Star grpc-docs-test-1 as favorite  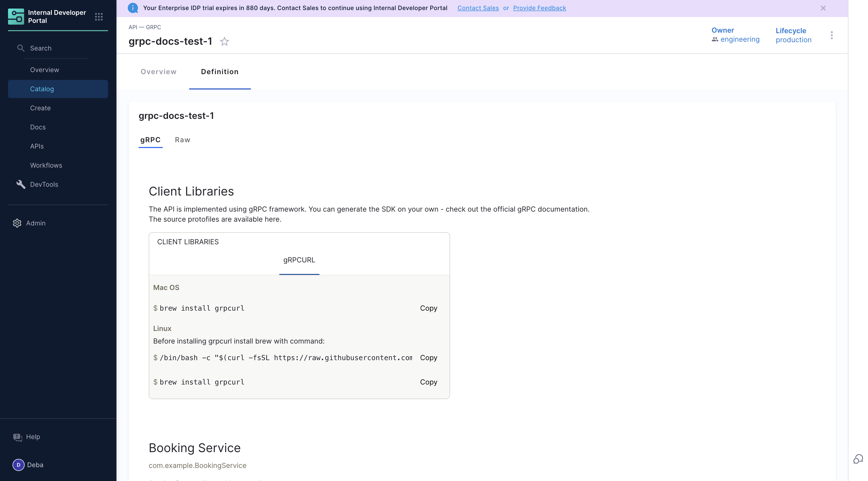pyautogui.click(x=225, y=41)
